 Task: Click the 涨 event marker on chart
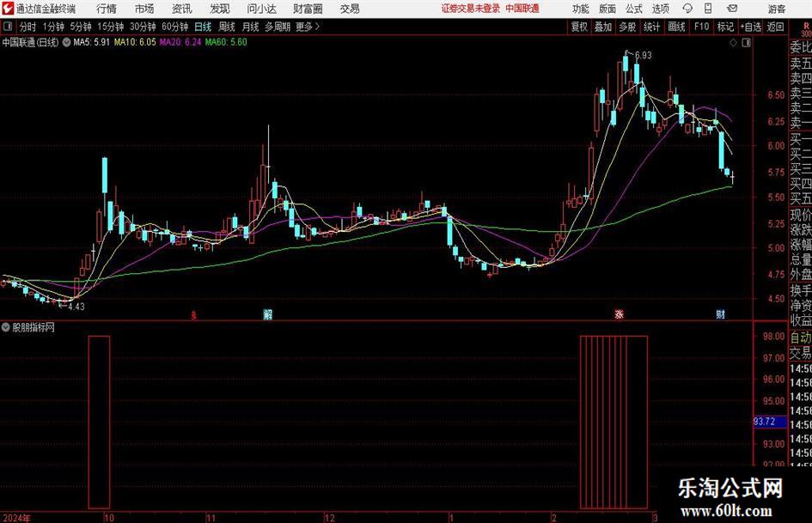pyautogui.click(x=619, y=313)
